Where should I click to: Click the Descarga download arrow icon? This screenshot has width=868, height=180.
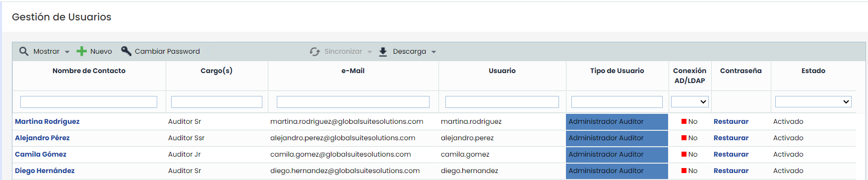[383, 52]
